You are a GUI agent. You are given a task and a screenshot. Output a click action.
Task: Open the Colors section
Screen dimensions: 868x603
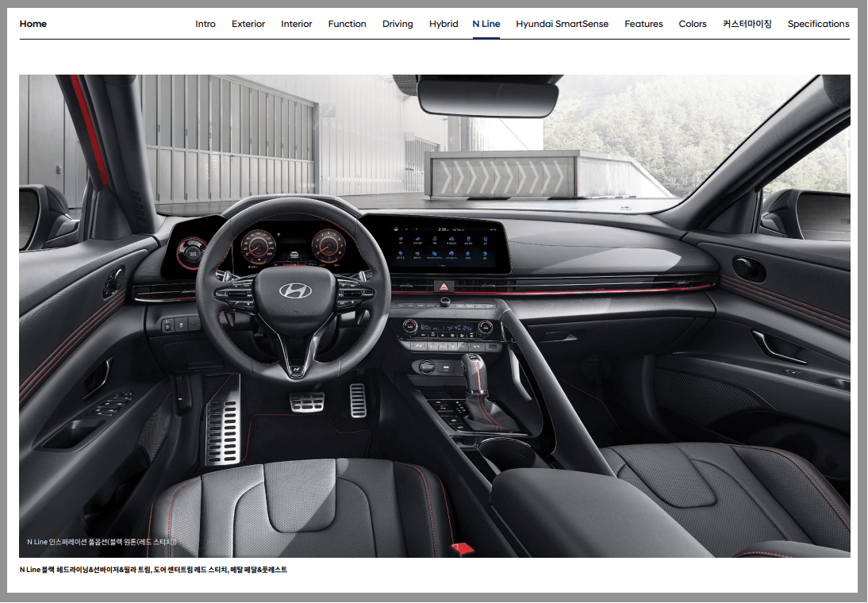point(693,24)
